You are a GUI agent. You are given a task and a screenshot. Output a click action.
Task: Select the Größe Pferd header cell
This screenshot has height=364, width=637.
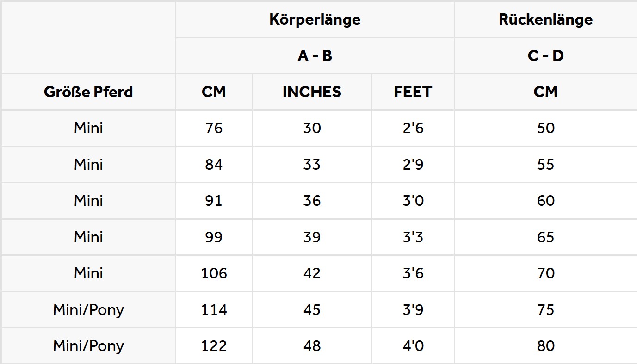(88, 92)
